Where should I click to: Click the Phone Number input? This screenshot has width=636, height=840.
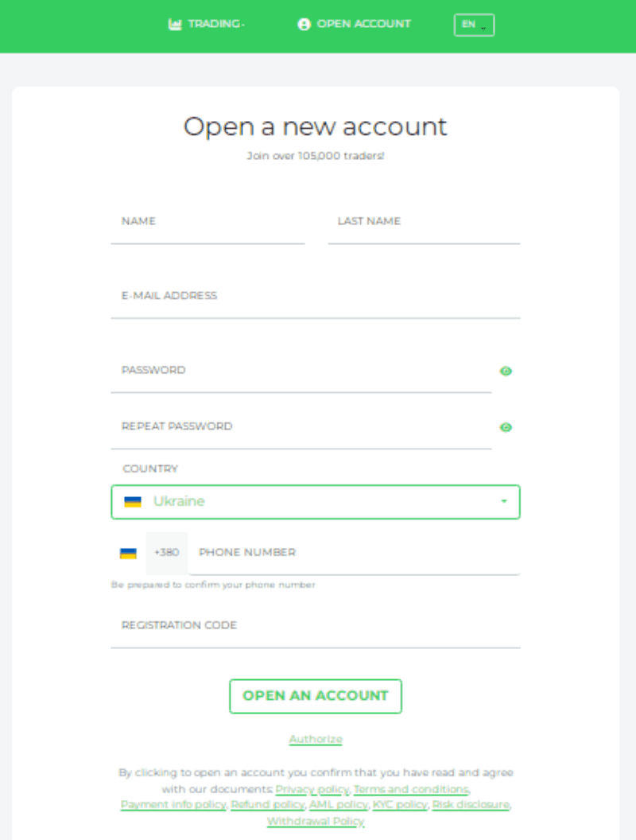click(354, 553)
